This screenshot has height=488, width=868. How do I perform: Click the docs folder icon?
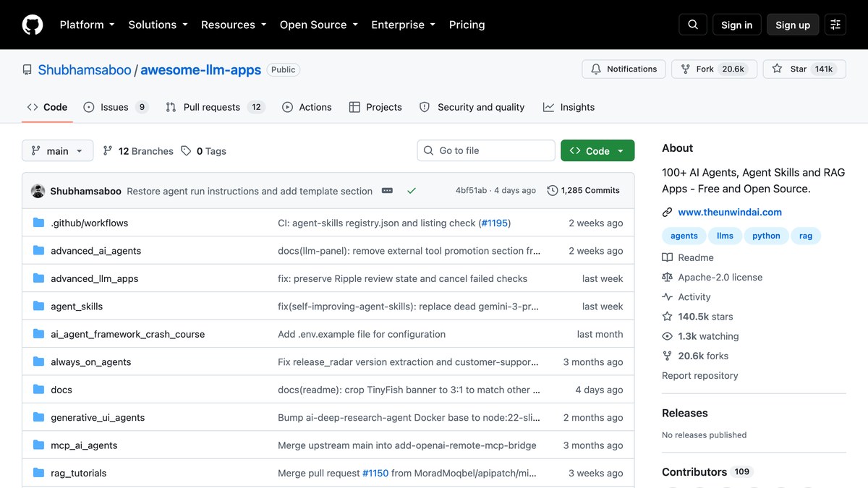[39, 390]
